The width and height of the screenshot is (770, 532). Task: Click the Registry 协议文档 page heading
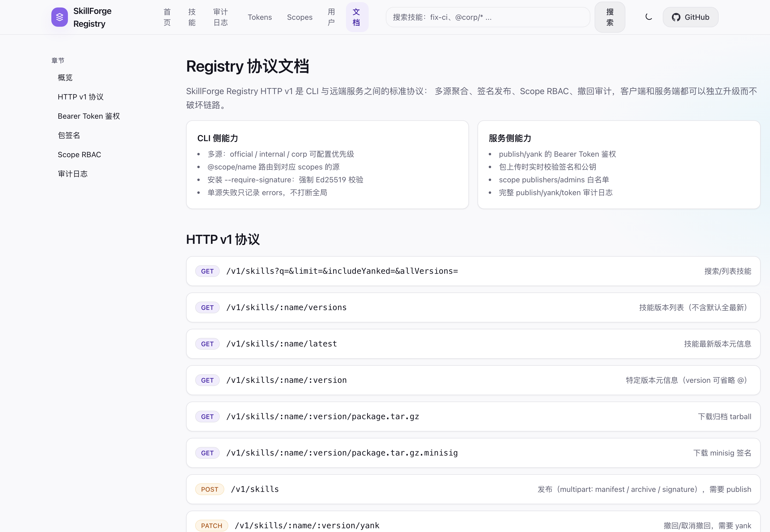pos(248,66)
